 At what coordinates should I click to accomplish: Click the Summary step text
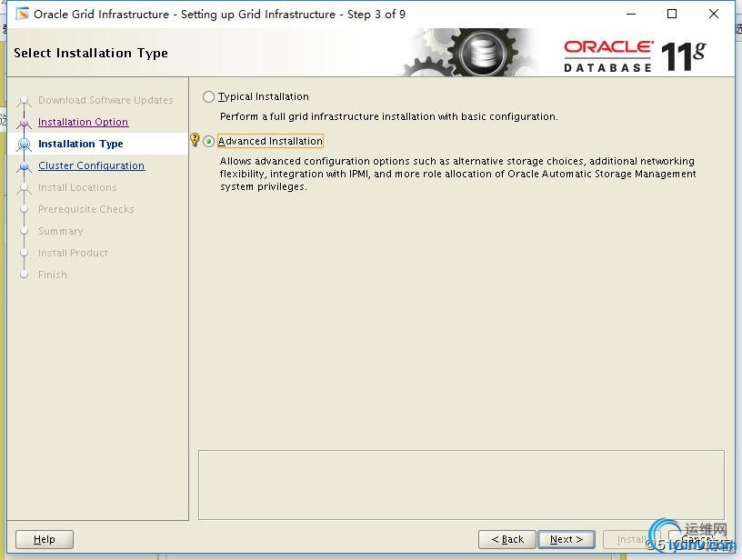pyautogui.click(x=61, y=231)
